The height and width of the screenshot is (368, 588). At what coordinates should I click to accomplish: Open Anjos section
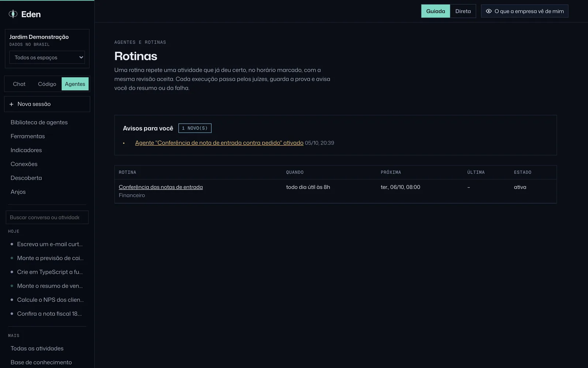coord(18,192)
